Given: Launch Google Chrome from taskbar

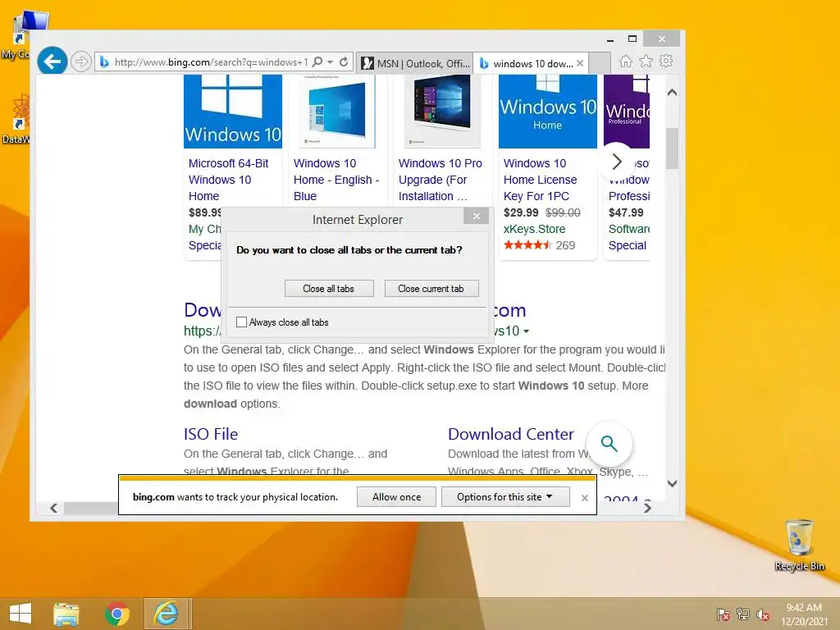Looking at the screenshot, I should tap(116, 614).
